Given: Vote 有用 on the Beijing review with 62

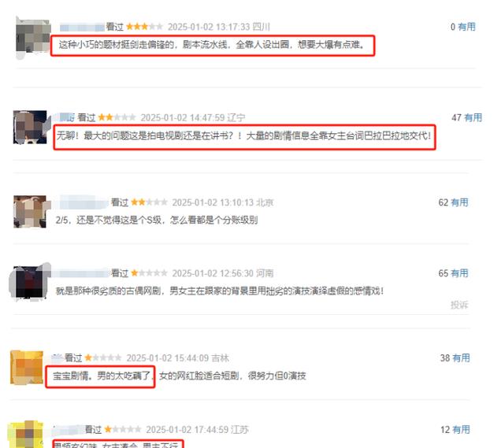Looking at the screenshot, I should tap(459, 202).
